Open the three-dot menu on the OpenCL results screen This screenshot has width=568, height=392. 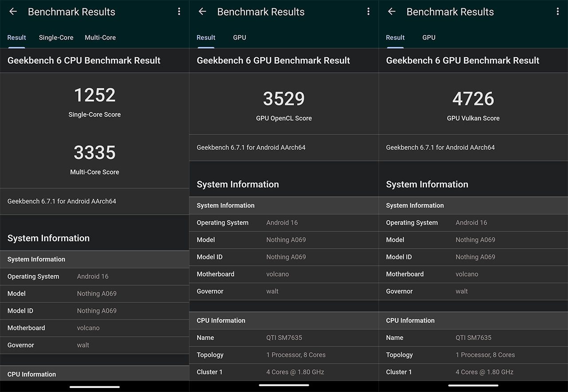click(368, 12)
